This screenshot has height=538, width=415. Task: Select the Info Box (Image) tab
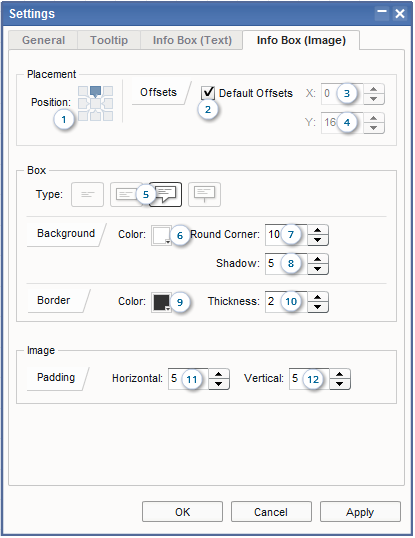pos(301,40)
